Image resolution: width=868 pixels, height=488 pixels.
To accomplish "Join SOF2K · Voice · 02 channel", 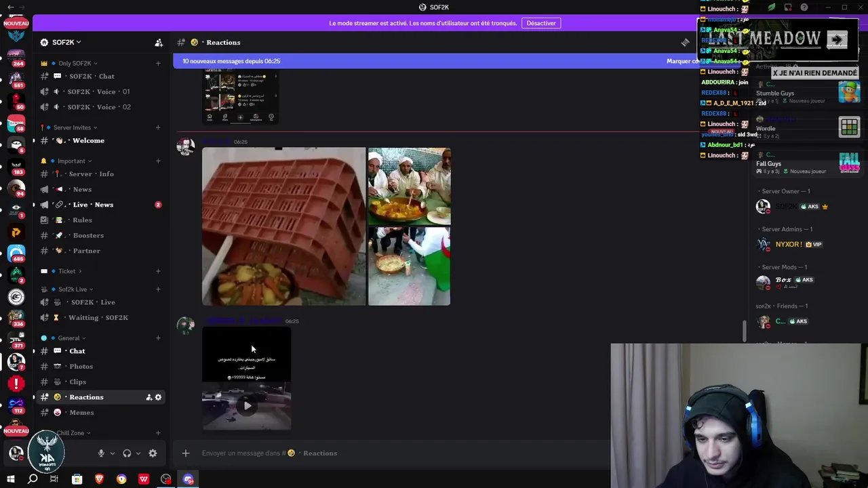I will pyautogui.click(x=101, y=107).
